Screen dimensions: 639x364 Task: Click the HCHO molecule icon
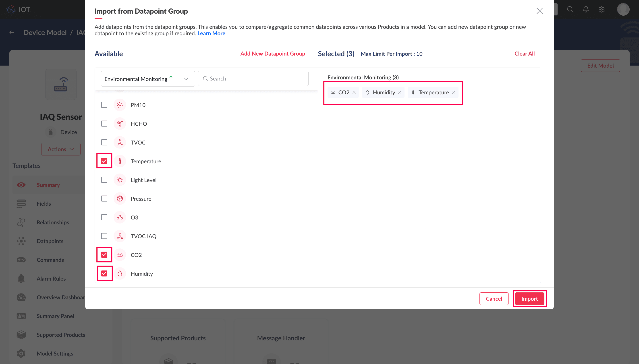[120, 124]
